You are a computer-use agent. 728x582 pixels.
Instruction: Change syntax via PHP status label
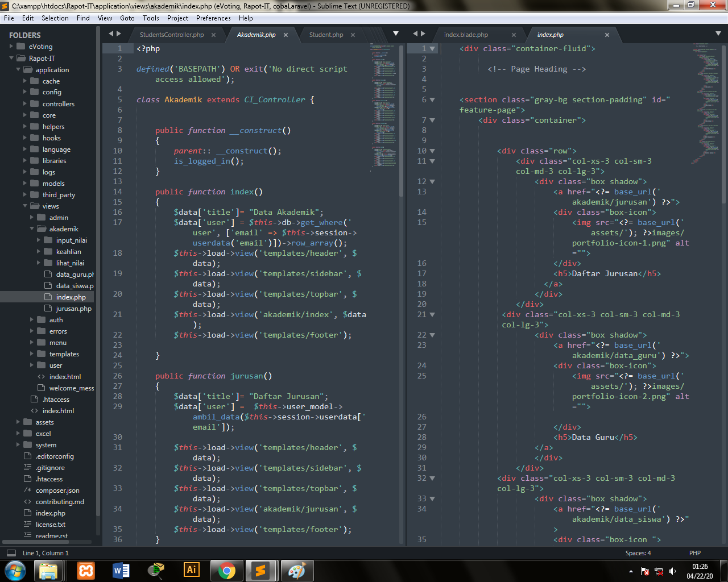[694, 553]
